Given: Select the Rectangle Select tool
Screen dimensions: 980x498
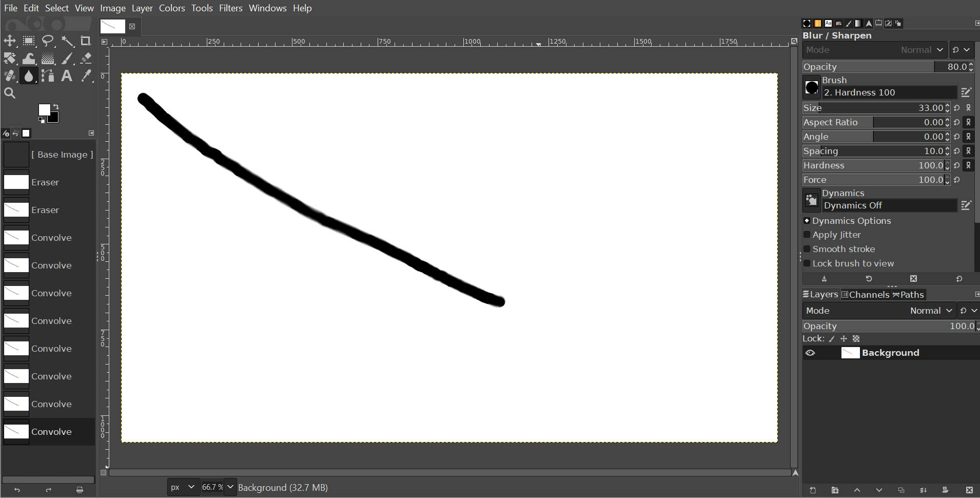Looking at the screenshot, I should click(29, 41).
